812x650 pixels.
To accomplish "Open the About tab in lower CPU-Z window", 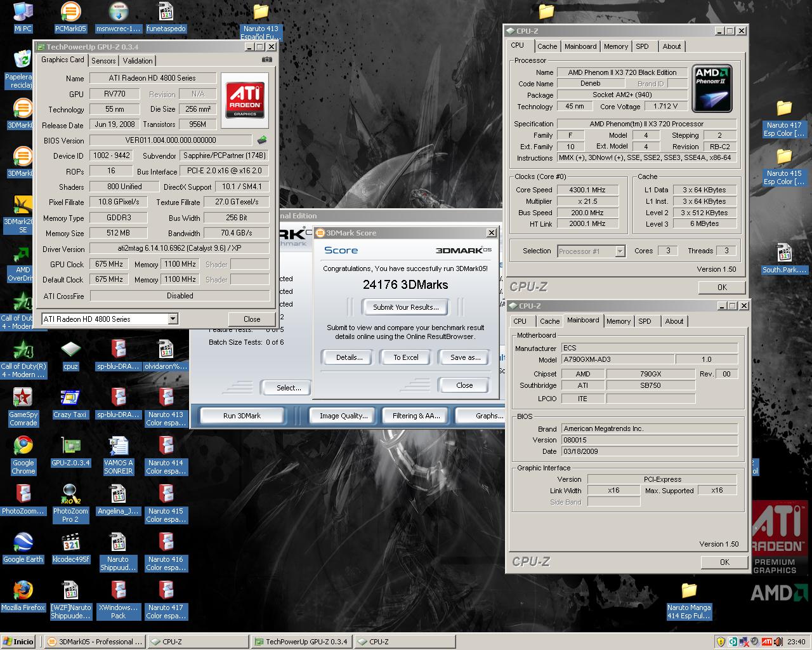I will tap(674, 321).
